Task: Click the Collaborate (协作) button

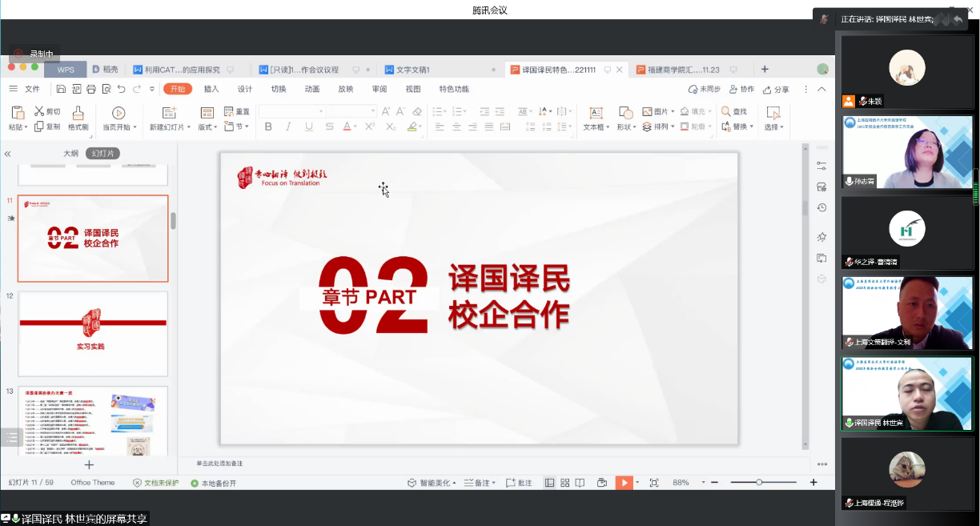Action: (x=741, y=90)
